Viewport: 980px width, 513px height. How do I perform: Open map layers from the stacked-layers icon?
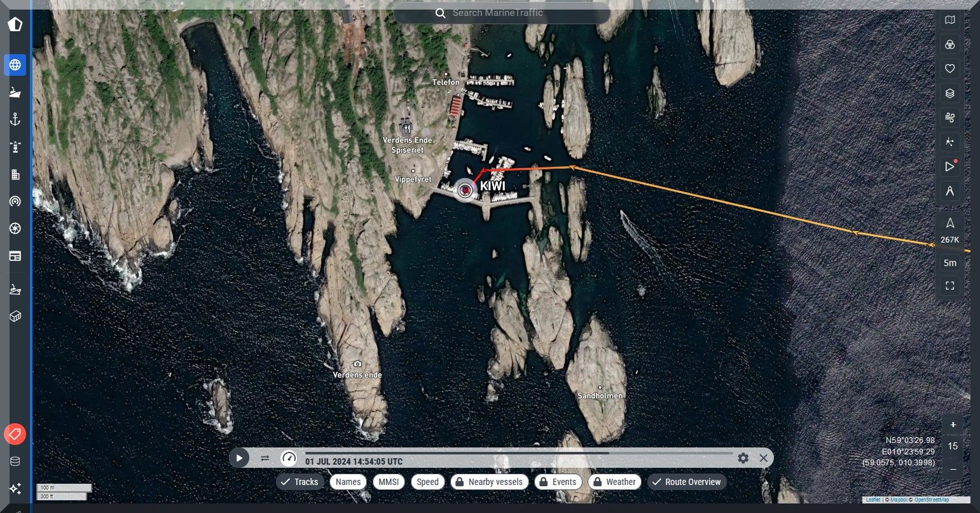pos(949,94)
